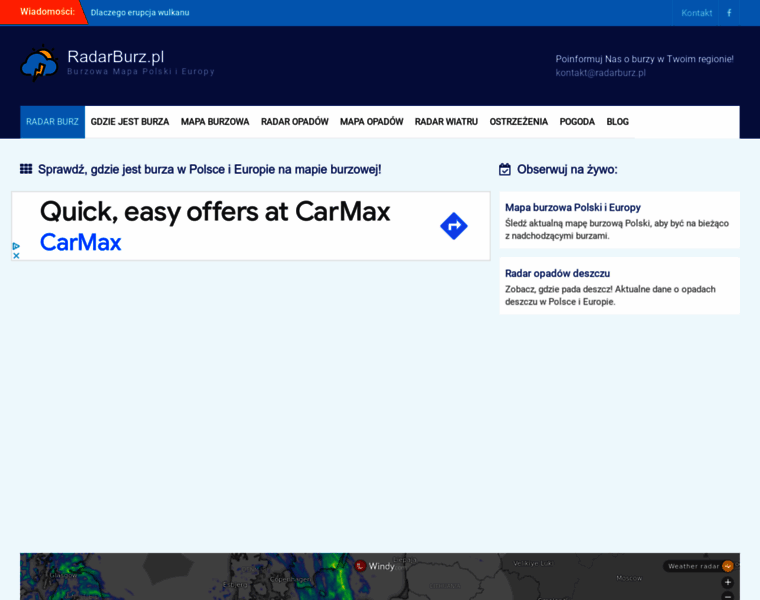
Task: Click the RadarBurz.pl storm cloud logo
Action: coord(39,63)
